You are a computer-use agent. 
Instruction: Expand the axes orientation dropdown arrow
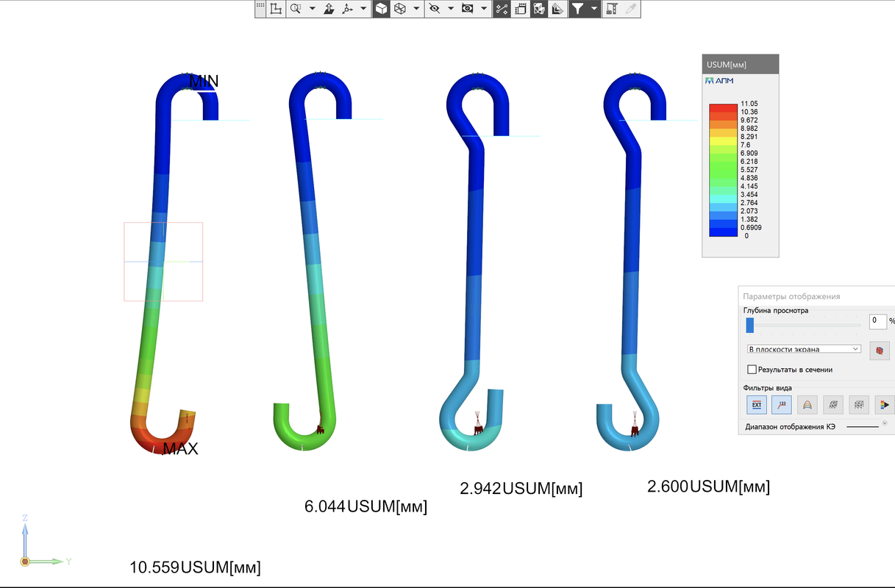363,9
